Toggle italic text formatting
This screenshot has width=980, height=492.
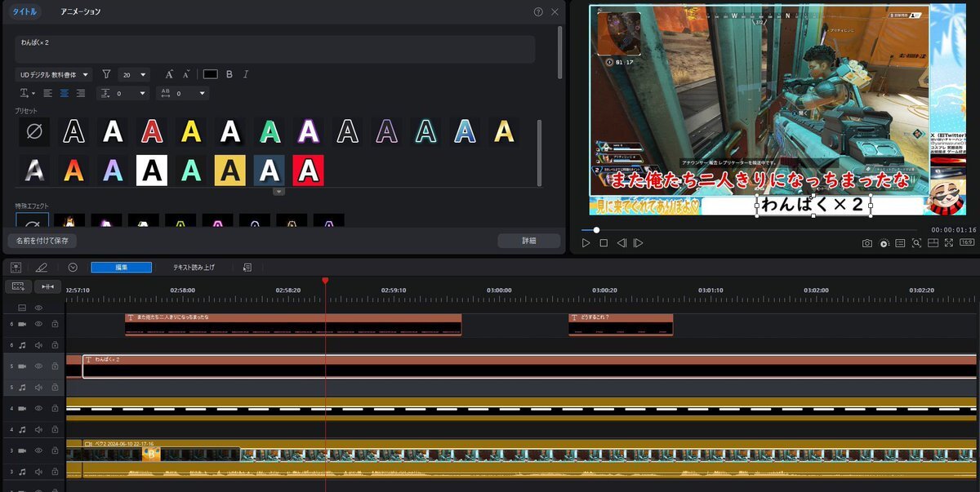[246, 74]
